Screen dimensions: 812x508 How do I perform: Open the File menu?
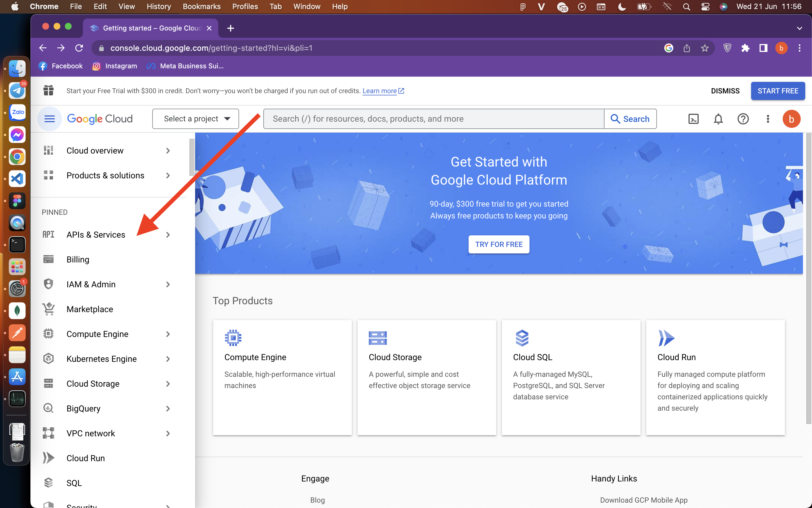pos(76,6)
